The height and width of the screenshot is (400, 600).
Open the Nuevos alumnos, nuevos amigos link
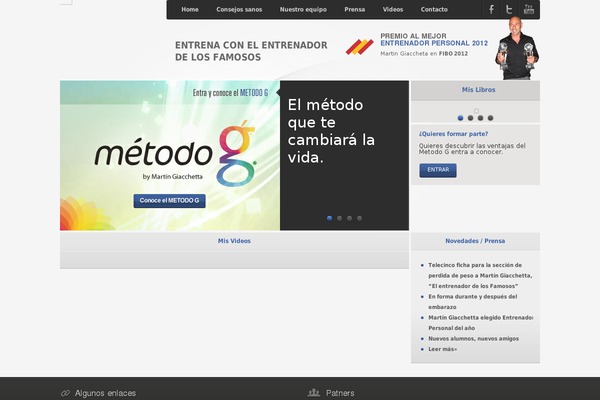[473, 339]
